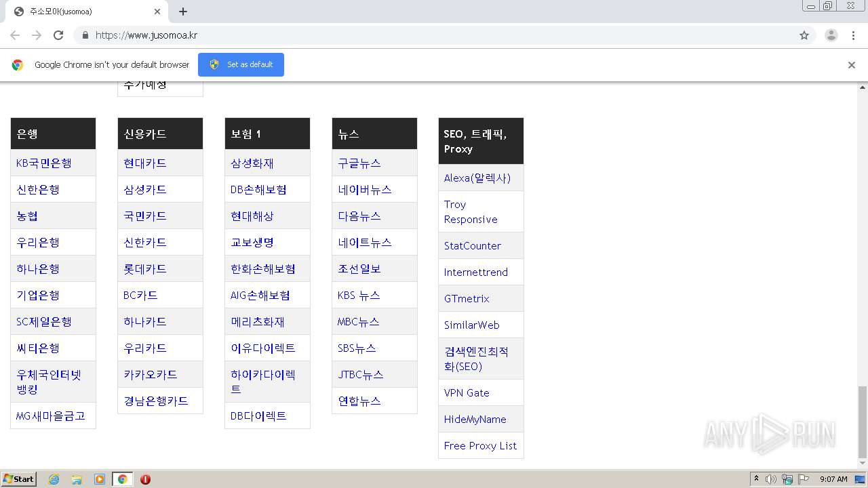Visit the 네이버뉴스 link
Screen dimensions: 868x488
point(365,190)
